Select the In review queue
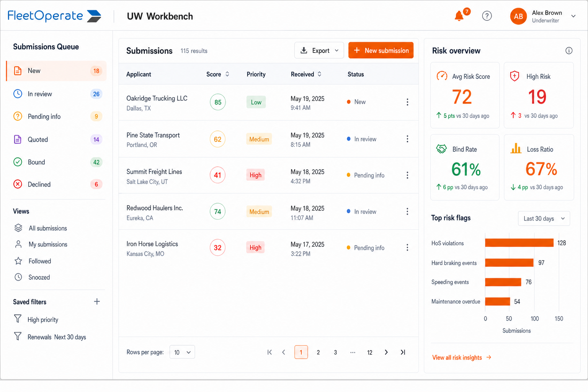 [x=56, y=94]
